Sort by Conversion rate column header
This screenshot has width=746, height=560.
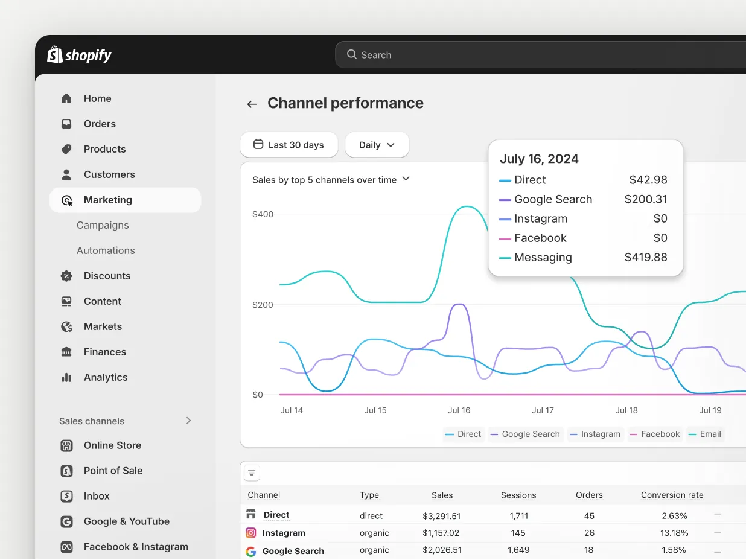pyautogui.click(x=672, y=495)
